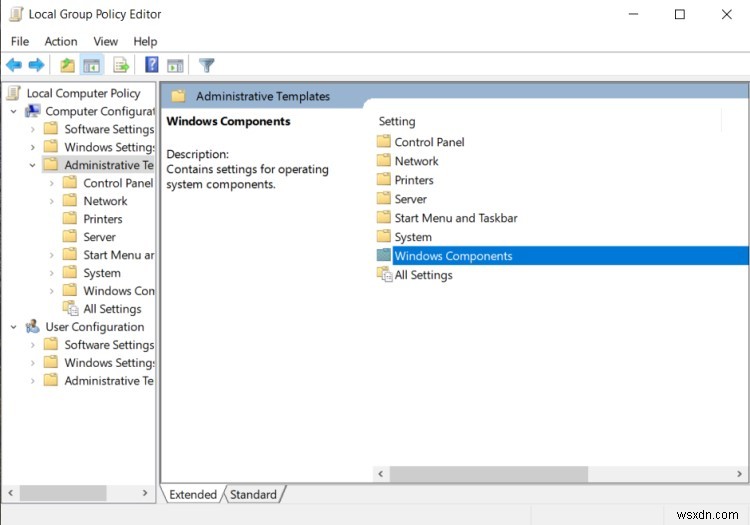The image size is (750, 525).
Task: Click the Printers folder icon in settings list
Action: [384, 180]
